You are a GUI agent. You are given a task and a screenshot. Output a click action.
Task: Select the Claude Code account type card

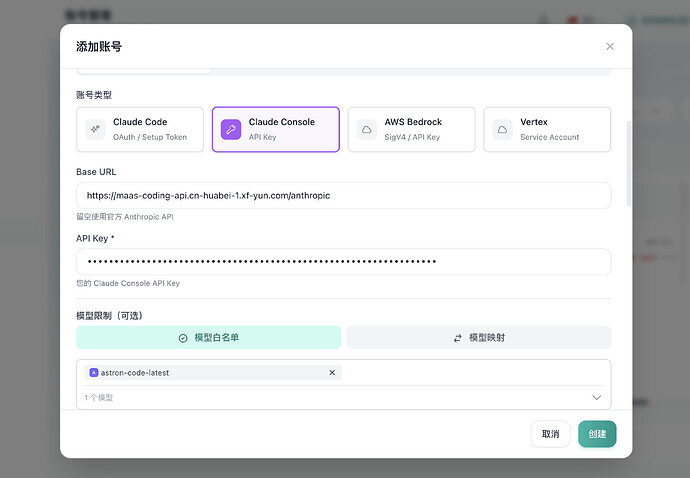click(x=140, y=129)
